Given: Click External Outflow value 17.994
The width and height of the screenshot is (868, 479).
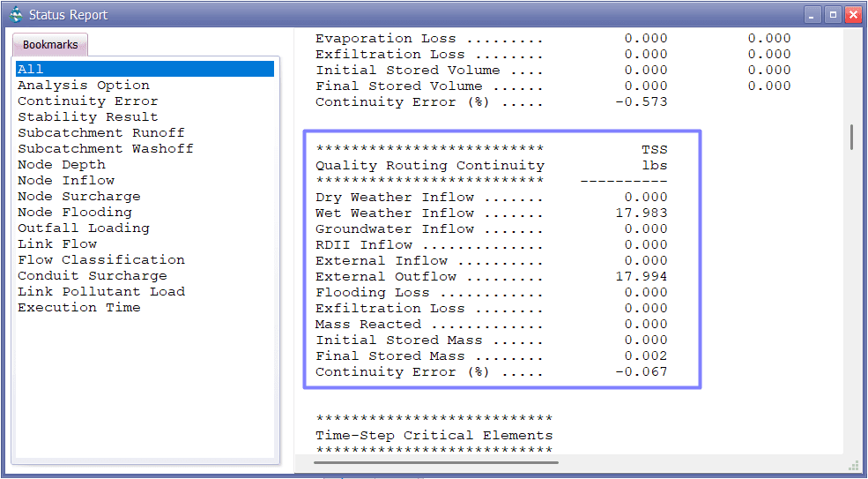Looking at the screenshot, I should coord(642,276).
